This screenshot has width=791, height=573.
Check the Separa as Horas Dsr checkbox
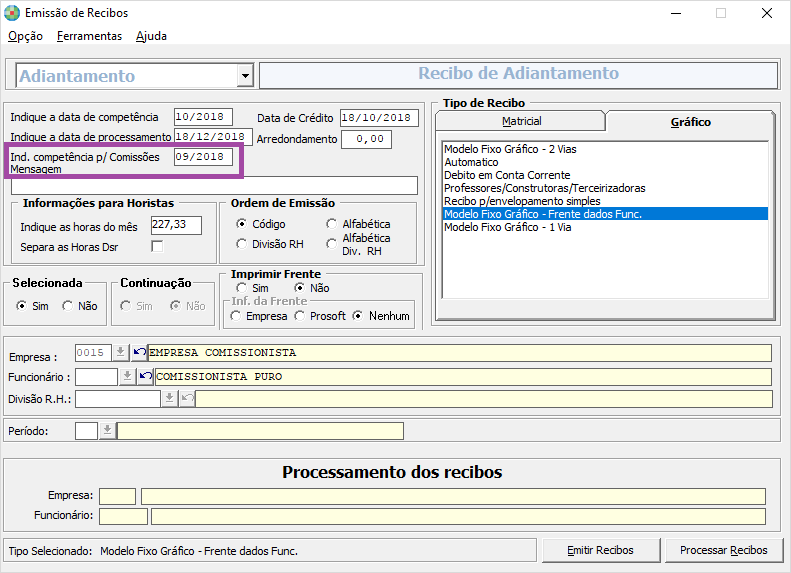157,246
